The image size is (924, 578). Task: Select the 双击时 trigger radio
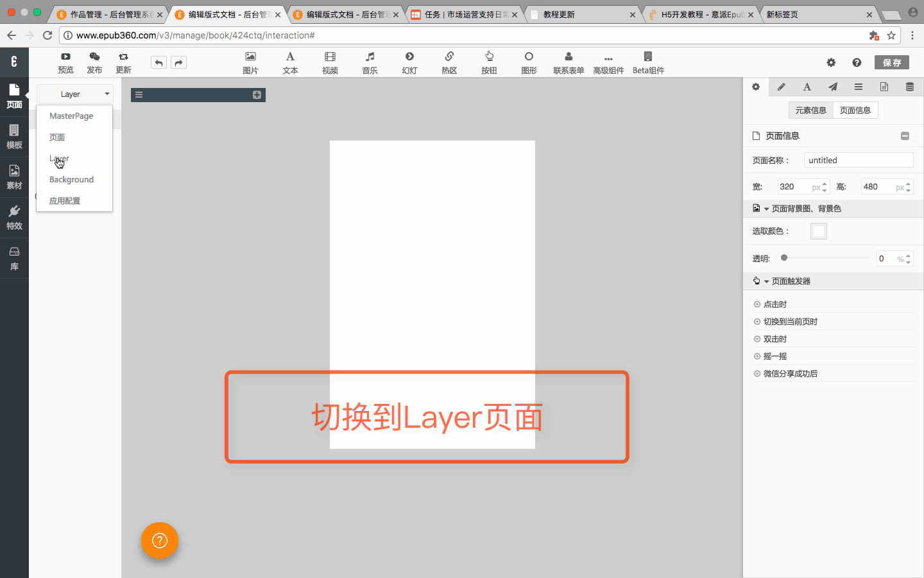[x=774, y=339]
